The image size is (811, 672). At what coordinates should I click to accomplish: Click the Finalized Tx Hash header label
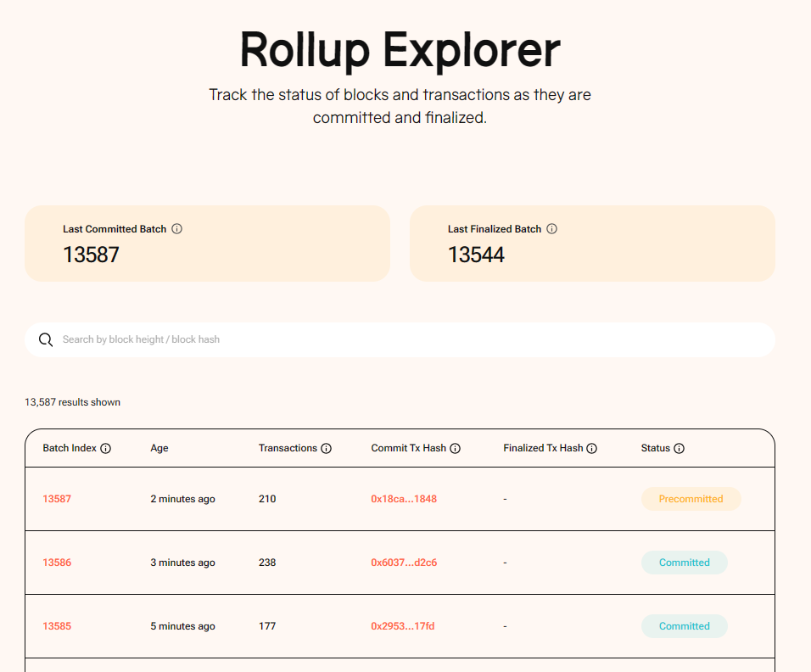click(x=543, y=448)
